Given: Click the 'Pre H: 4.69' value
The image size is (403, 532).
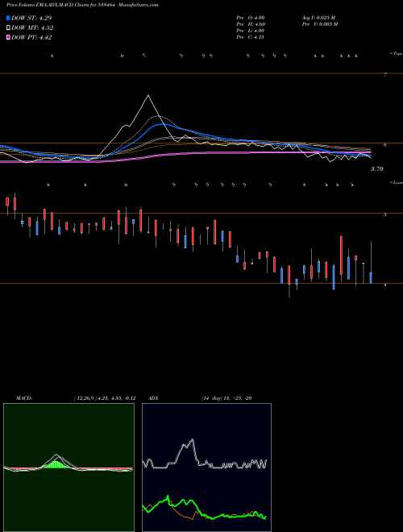Looking at the screenshot, I should 251,24.
